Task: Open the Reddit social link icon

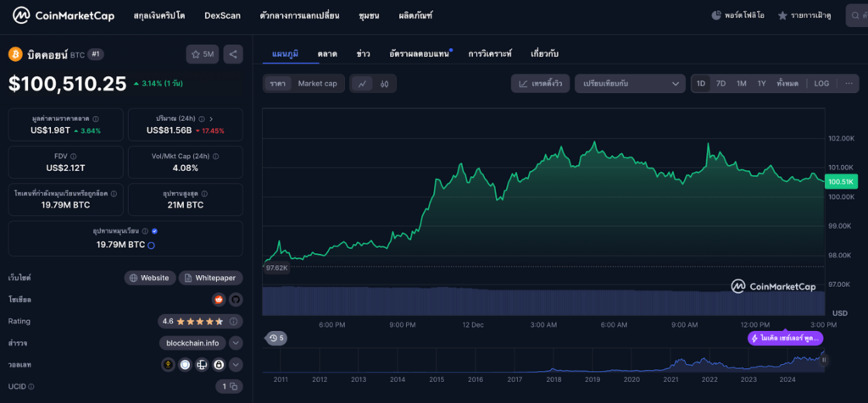Action: click(219, 300)
